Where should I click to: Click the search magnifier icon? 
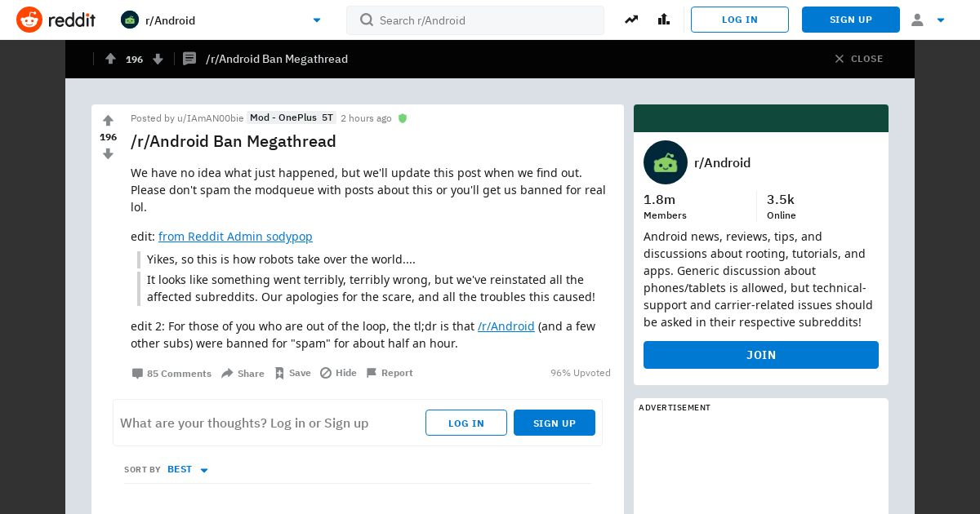[x=367, y=20]
